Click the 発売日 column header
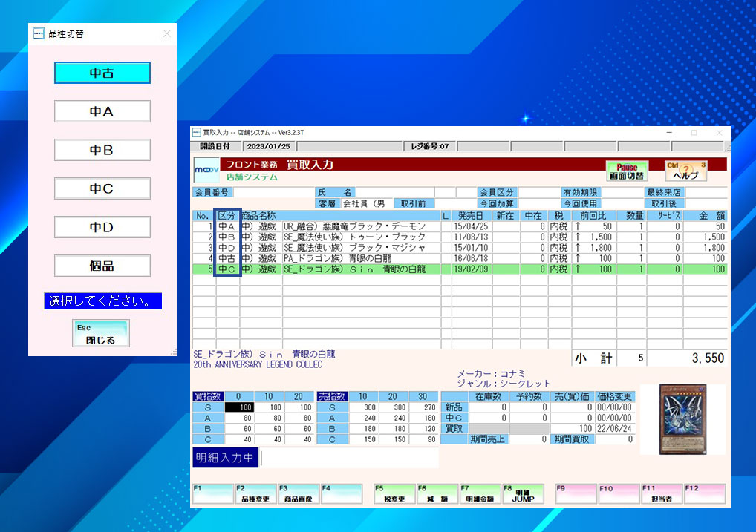Viewport: 756px width, 532px height. (x=472, y=215)
